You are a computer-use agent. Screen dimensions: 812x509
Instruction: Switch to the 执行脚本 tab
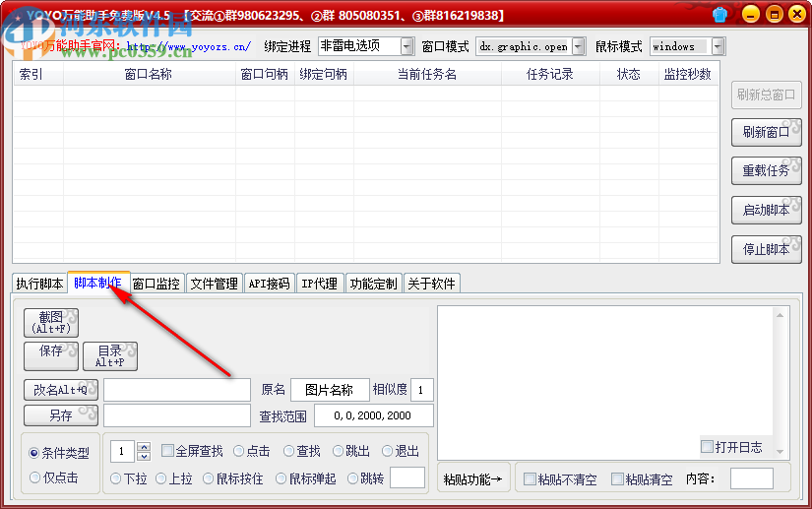click(x=40, y=284)
